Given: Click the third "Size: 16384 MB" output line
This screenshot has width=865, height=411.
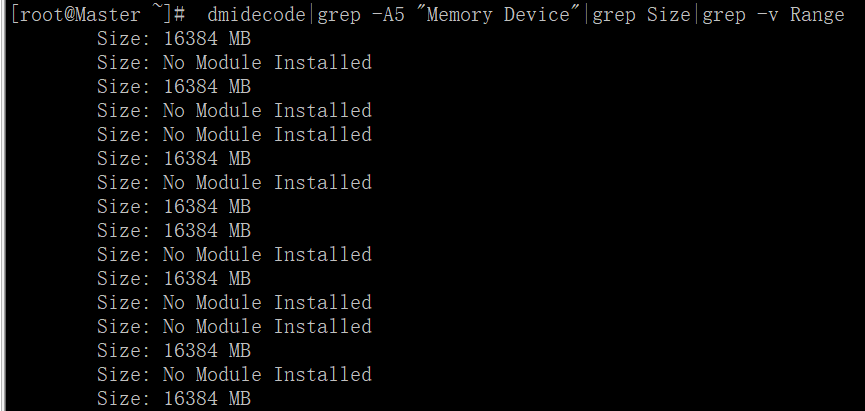Looking at the screenshot, I should 174,159.
